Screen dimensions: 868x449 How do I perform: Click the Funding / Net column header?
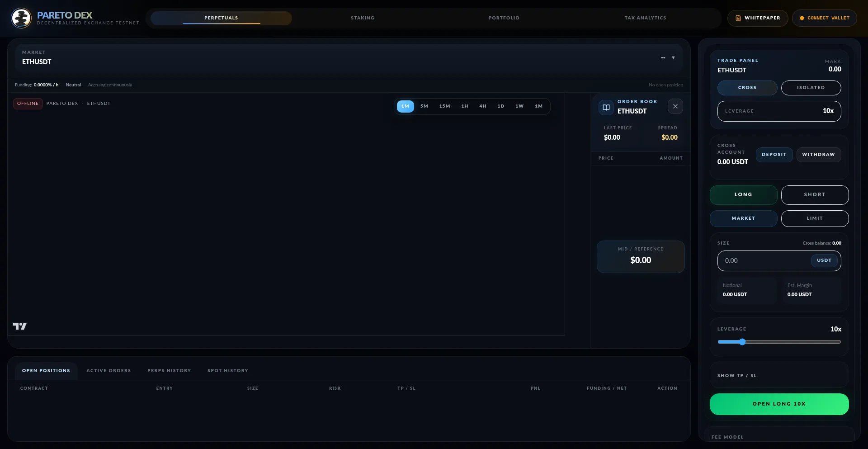click(x=607, y=388)
